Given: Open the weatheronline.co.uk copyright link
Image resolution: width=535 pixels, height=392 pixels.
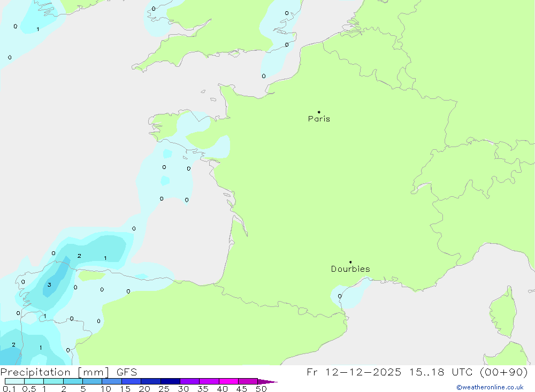Looking at the screenshot, I should (490, 387).
